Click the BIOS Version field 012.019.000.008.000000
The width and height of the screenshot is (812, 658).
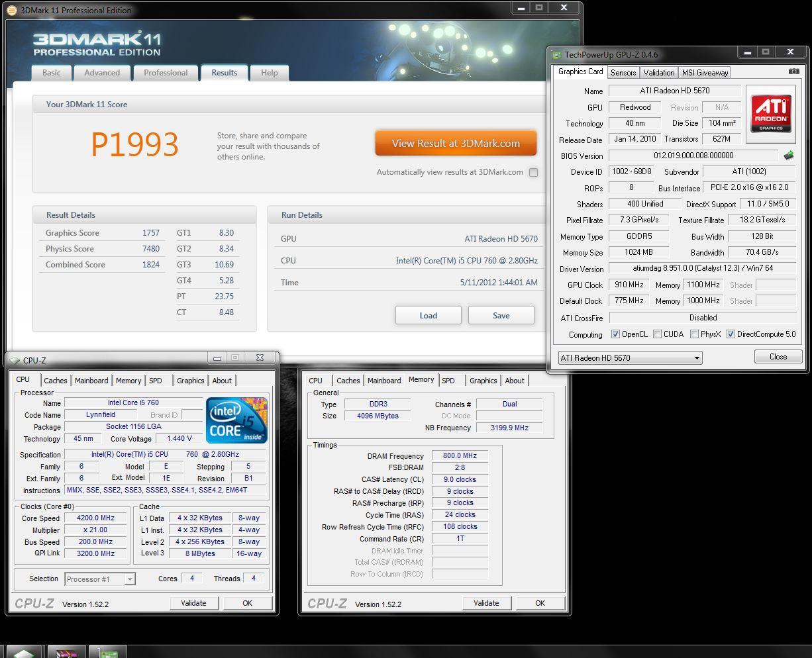(x=693, y=156)
